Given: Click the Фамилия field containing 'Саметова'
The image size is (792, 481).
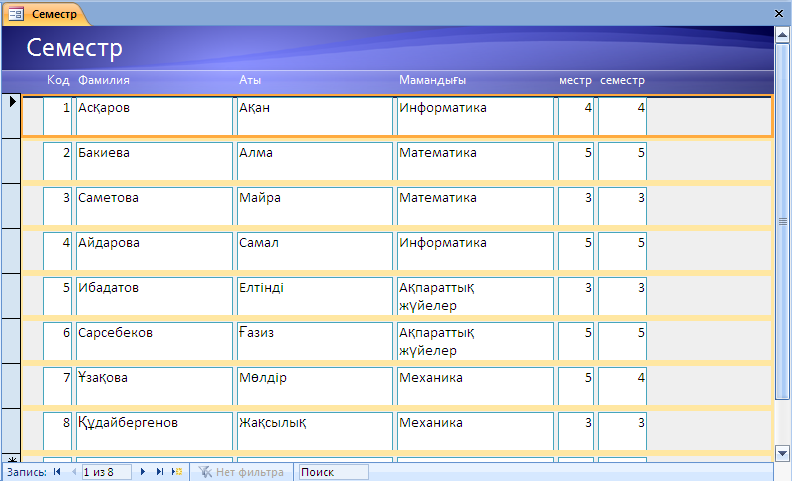Looking at the screenshot, I should click(155, 206).
